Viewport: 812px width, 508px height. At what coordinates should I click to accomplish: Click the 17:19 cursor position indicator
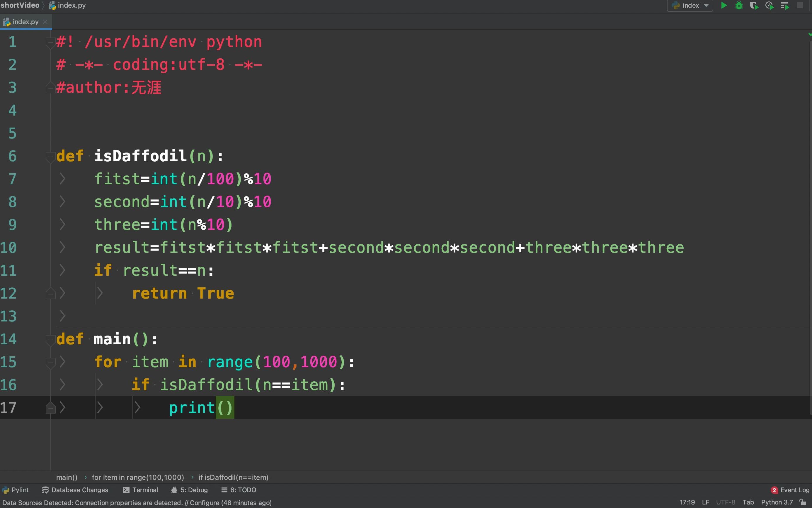click(x=687, y=502)
